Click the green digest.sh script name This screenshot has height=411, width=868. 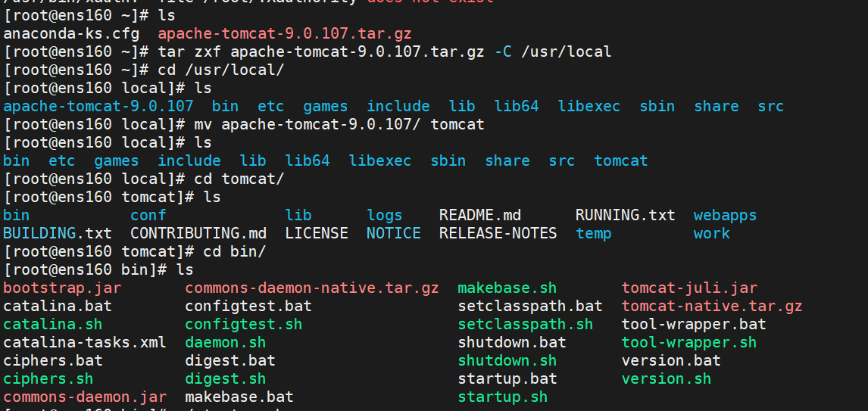[x=225, y=379]
